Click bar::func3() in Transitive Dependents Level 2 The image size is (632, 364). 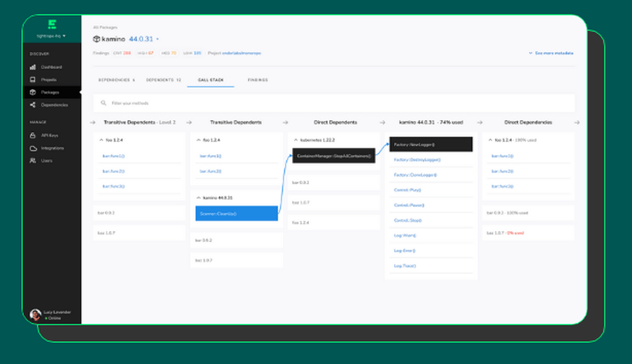click(113, 186)
